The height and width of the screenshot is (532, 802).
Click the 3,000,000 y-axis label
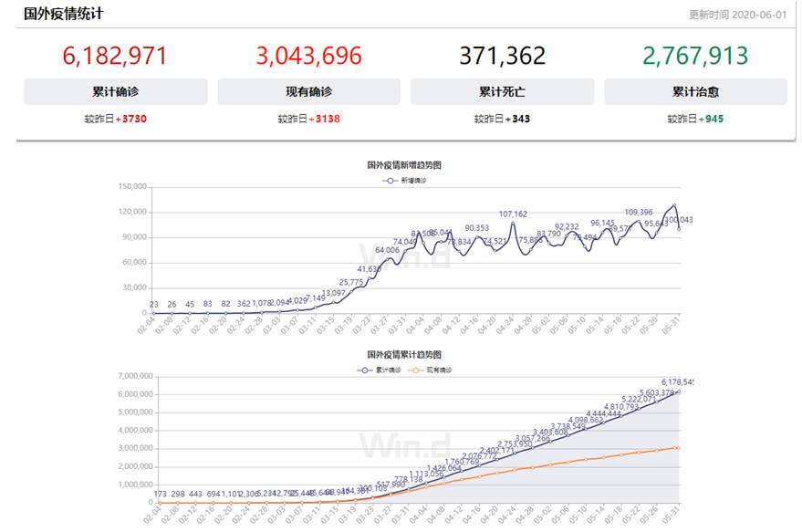point(136,448)
